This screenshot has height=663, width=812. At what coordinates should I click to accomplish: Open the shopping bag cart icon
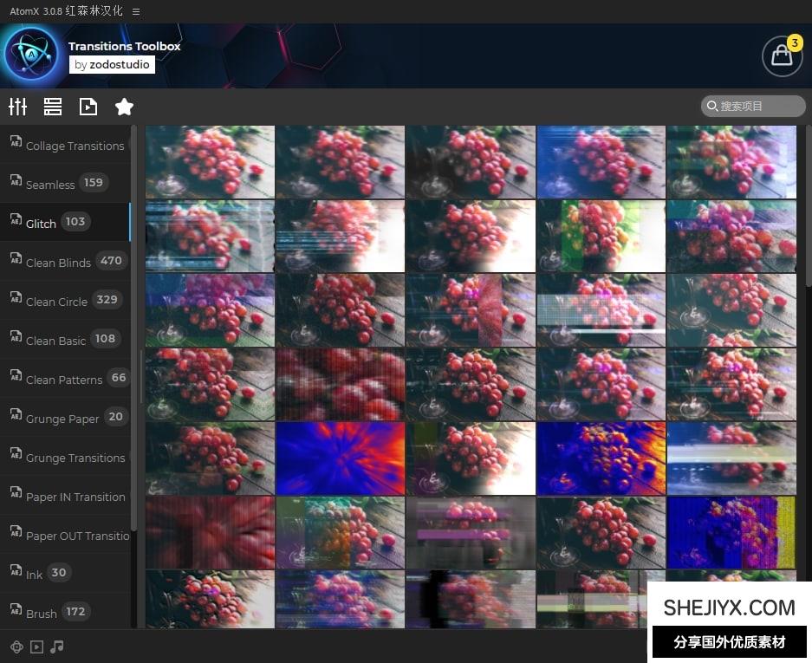(782, 56)
